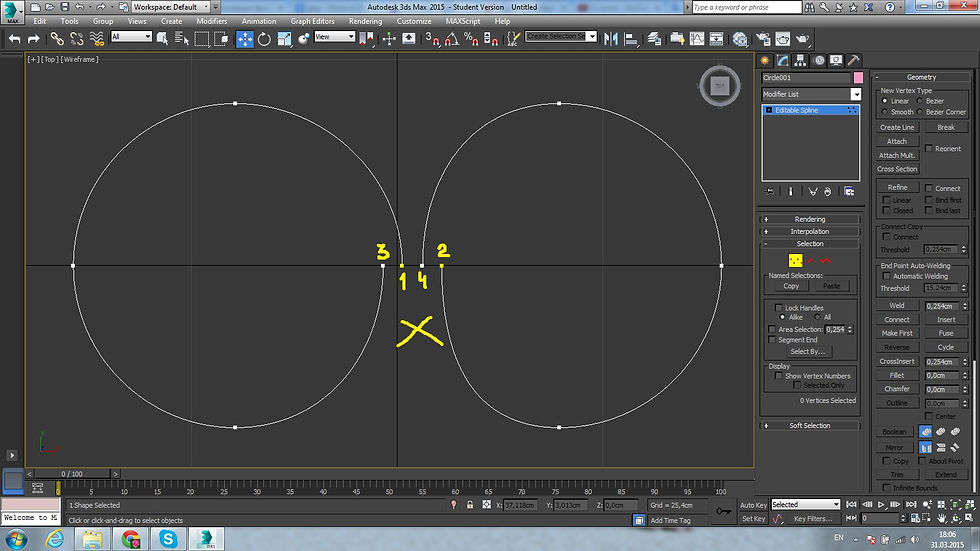Click the time slider 0 / 100 handle

point(72,474)
